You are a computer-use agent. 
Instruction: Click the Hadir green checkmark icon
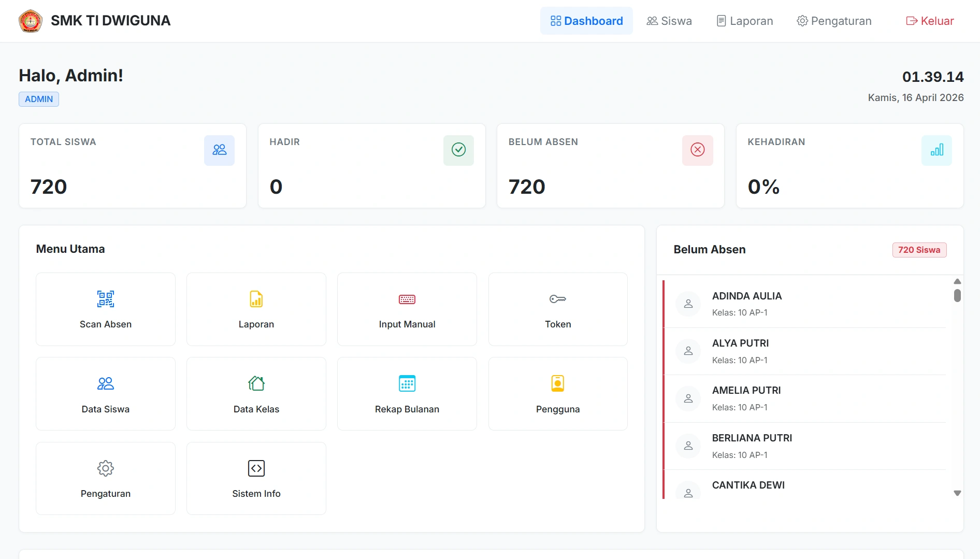[458, 150]
